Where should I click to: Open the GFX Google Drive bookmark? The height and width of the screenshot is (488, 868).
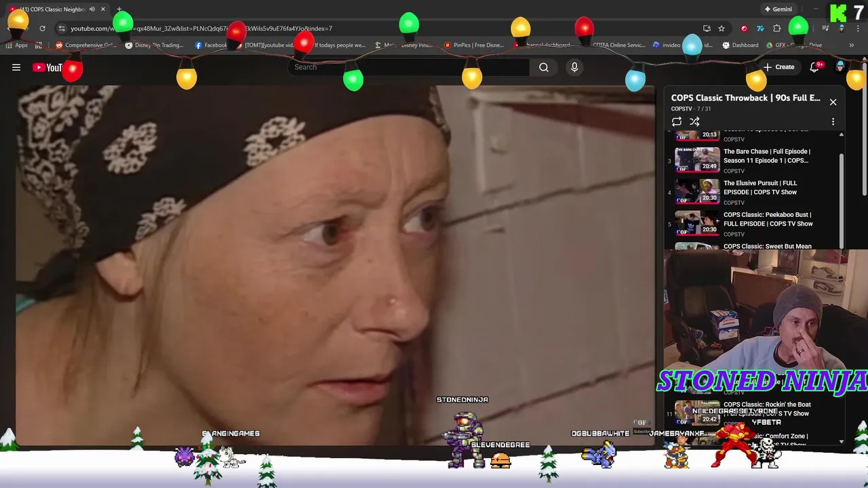point(794,45)
